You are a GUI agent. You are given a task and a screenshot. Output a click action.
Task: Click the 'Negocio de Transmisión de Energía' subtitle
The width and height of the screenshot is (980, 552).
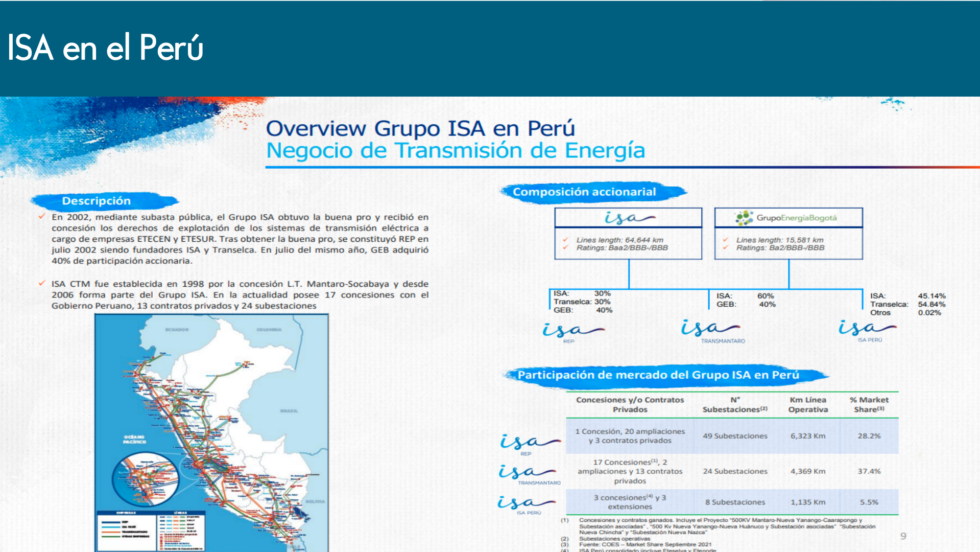coord(455,150)
